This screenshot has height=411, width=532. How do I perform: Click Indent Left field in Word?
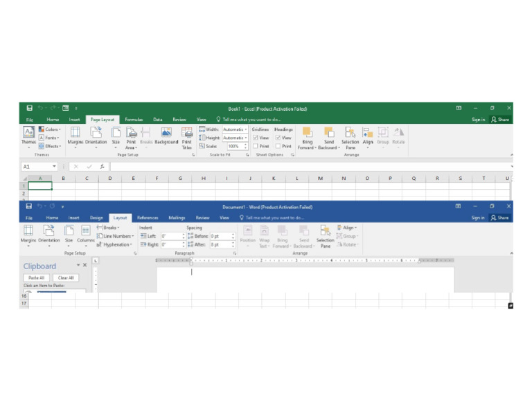173,236
